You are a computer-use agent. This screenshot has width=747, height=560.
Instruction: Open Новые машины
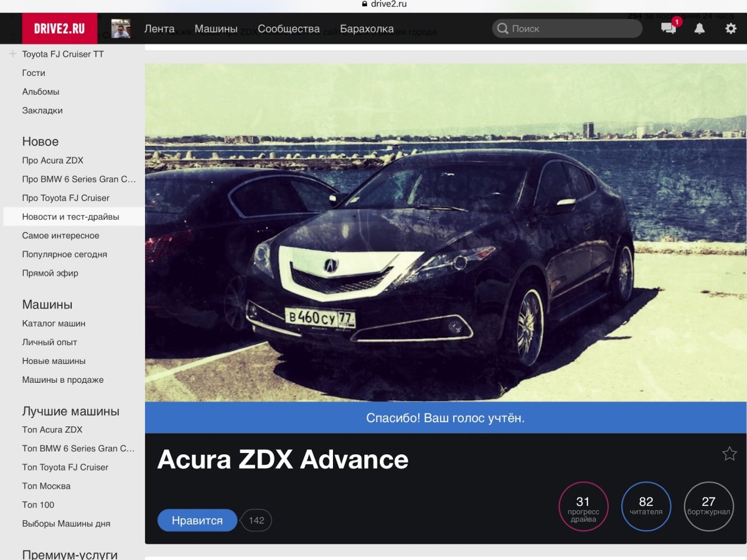pyautogui.click(x=54, y=361)
